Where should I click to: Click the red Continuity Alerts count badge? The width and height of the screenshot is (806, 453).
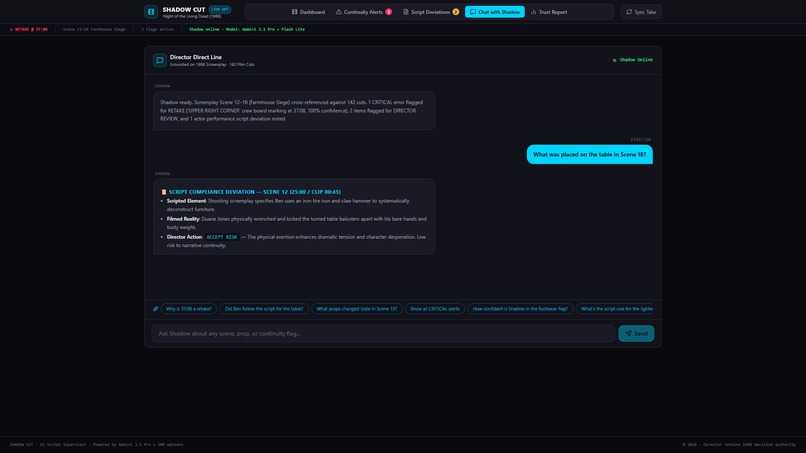(389, 12)
